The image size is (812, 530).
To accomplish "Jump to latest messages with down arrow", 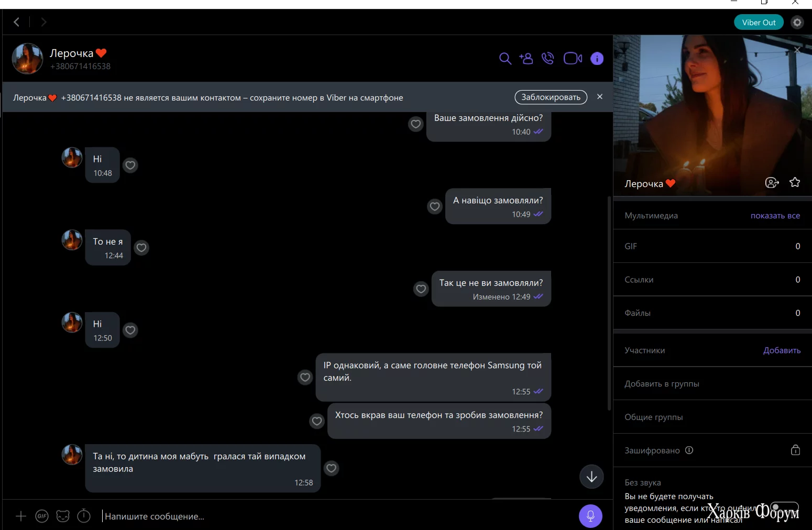I will [x=591, y=477].
